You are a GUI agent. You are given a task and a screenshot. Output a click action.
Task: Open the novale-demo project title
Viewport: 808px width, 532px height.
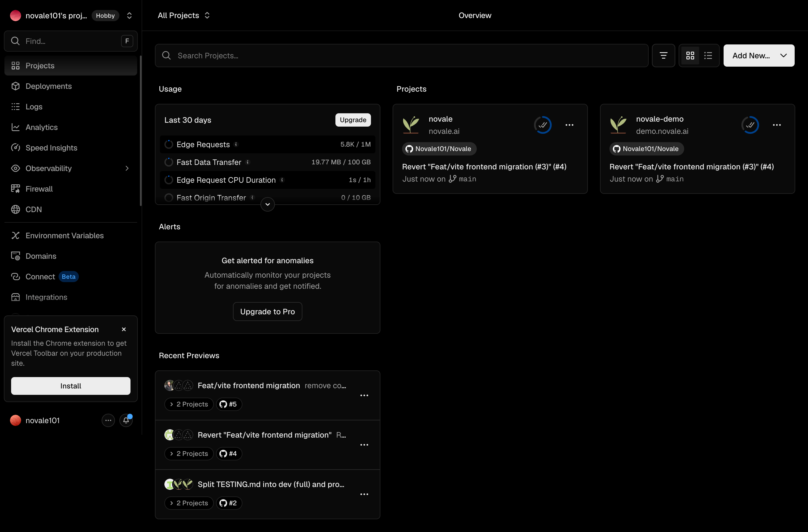tap(660, 119)
